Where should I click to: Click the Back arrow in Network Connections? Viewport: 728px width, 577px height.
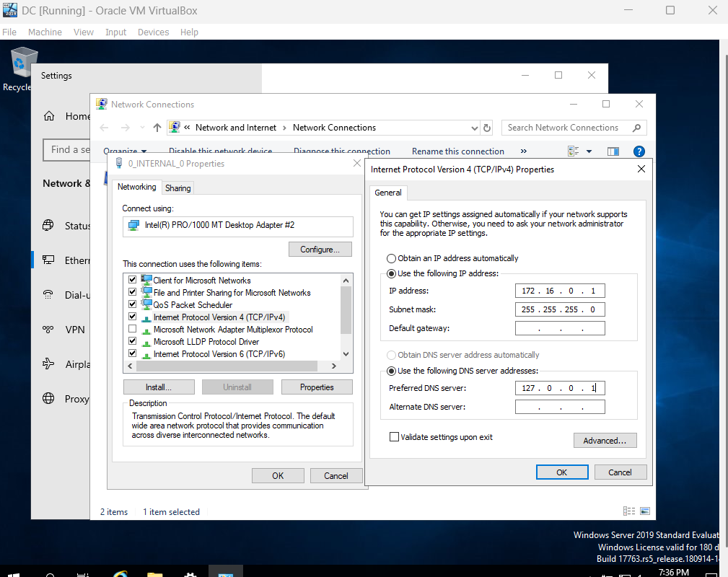click(x=105, y=128)
